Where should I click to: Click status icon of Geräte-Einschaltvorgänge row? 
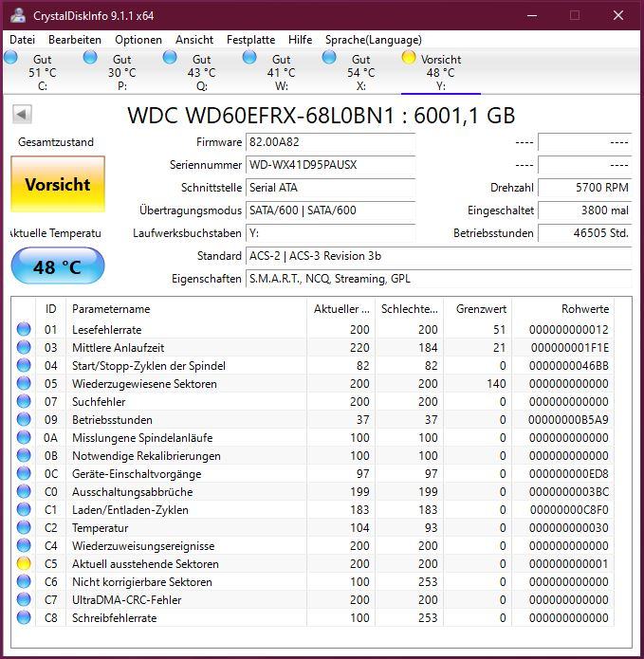[24, 474]
